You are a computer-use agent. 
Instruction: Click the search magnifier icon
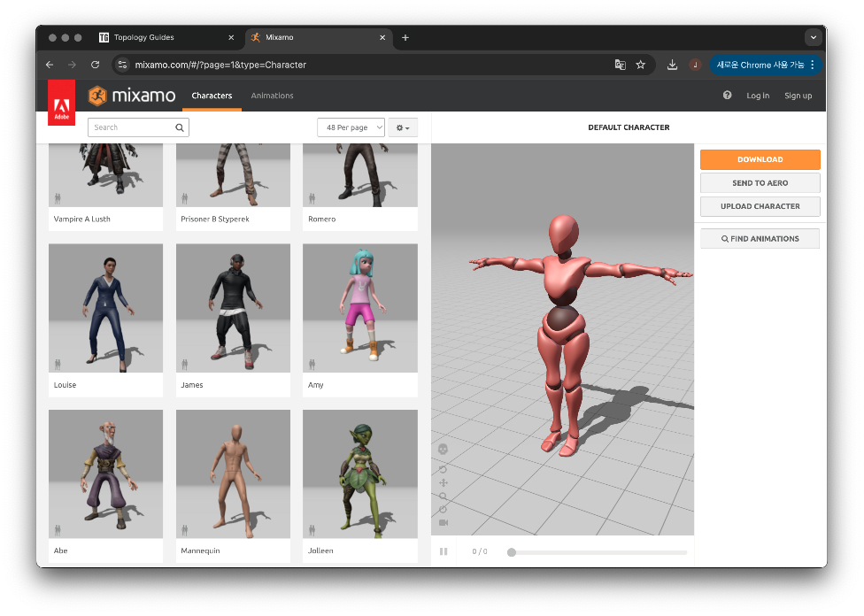click(x=180, y=127)
